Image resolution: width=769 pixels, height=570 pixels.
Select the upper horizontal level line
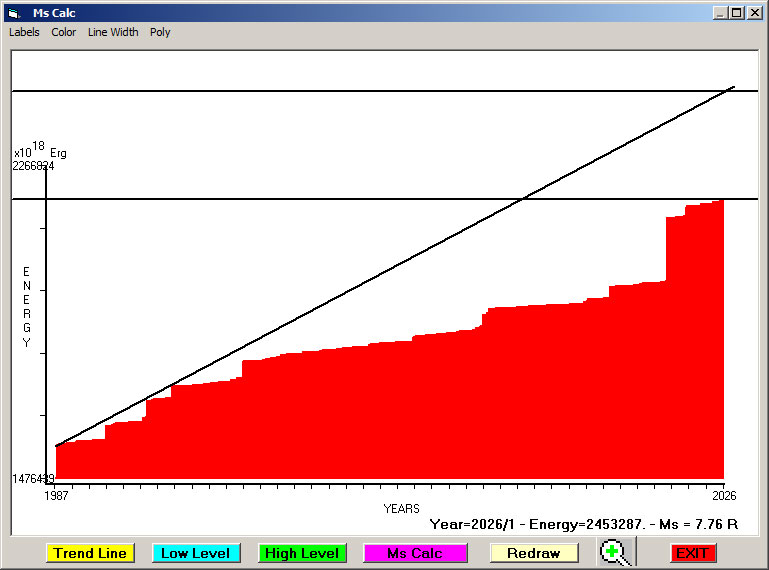300,91
